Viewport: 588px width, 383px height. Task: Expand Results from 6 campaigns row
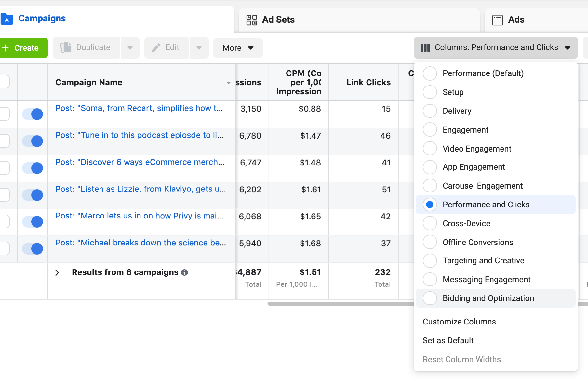point(57,272)
